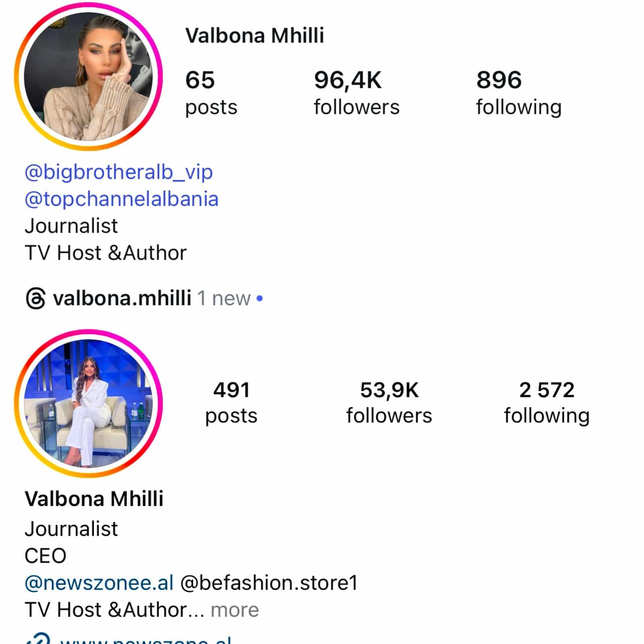View the 96,4K followers list
This screenshot has height=644, width=644.
(x=357, y=93)
